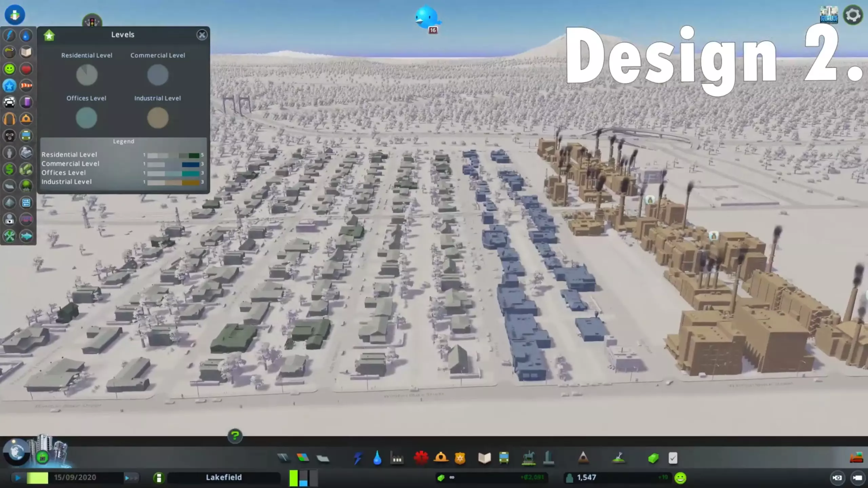Image resolution: width=868 pixels, height=488 pixels.
Task: Open the Land Value info view
Action: pyautogui.click(x=9, y=169)
